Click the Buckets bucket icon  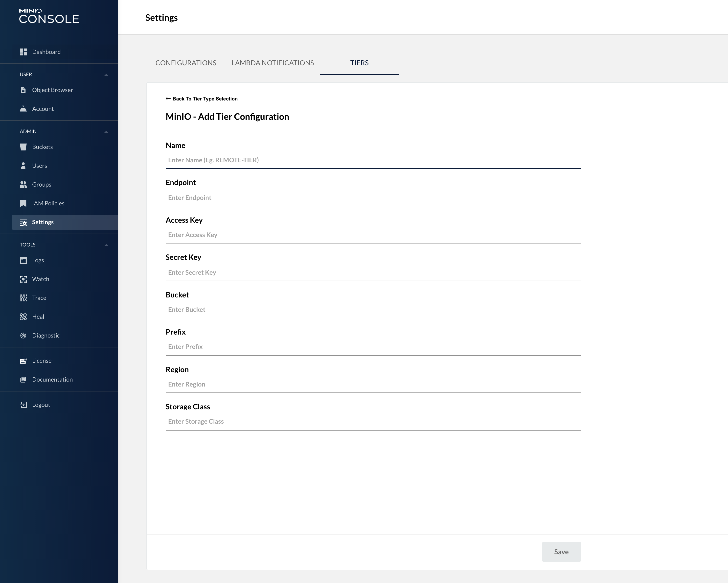pyautogui.click(x=23, y=147)
